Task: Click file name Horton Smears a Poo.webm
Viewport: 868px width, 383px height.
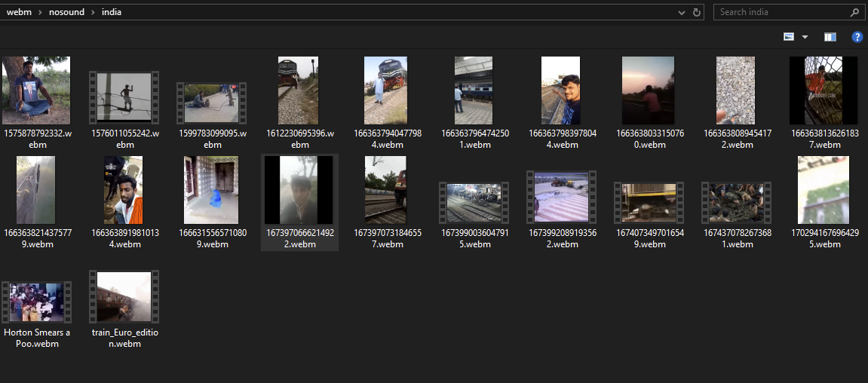Action: (36, 339)
